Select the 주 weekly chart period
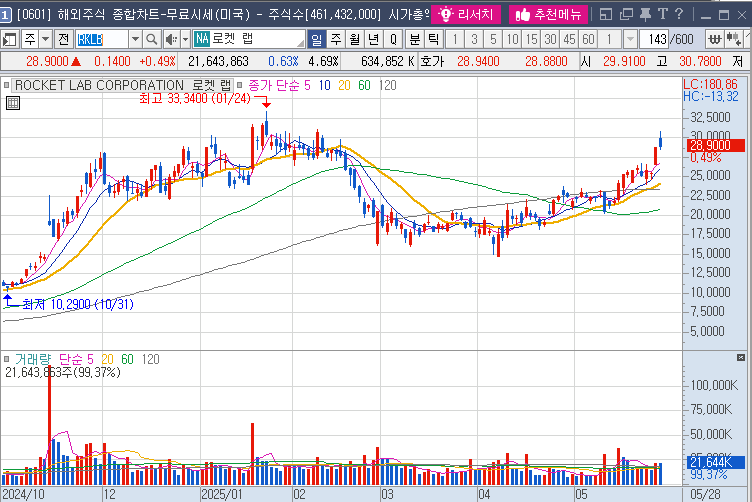 pos(336,39)
